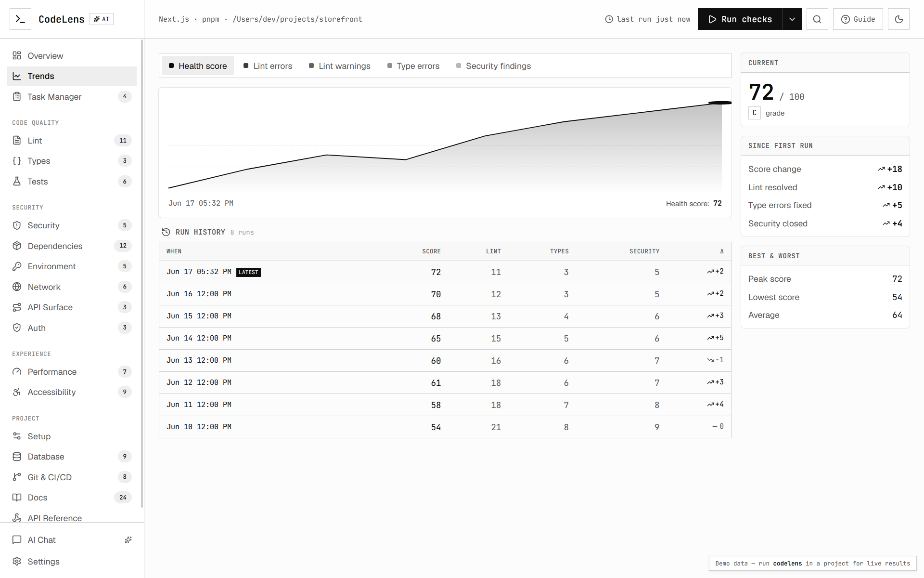Click the Database cylinder icon
This screenshot has width=924, height=578.
(17, 457)
